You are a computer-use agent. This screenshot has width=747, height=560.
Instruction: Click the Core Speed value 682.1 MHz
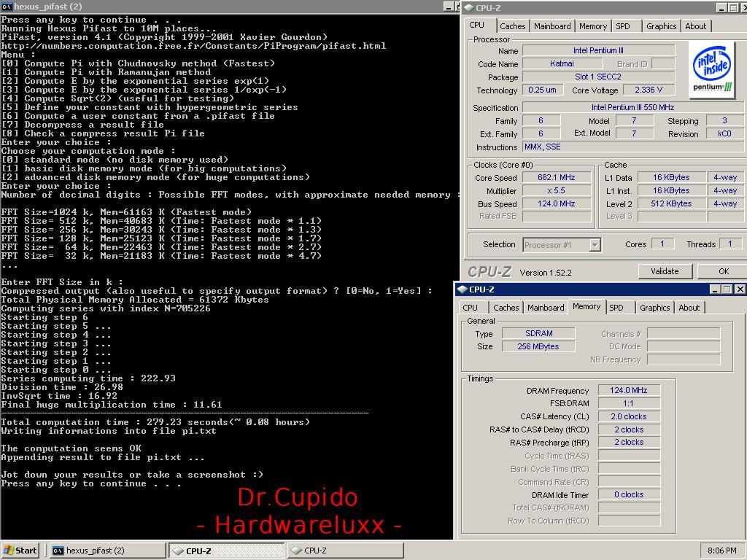point(557,177)
